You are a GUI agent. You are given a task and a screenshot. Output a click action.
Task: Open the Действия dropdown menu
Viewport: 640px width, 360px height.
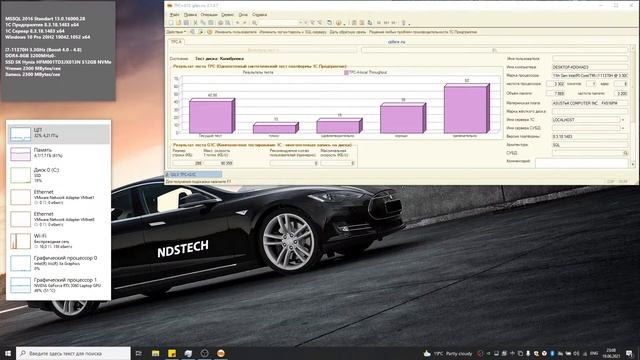click(x=176, y=32)
